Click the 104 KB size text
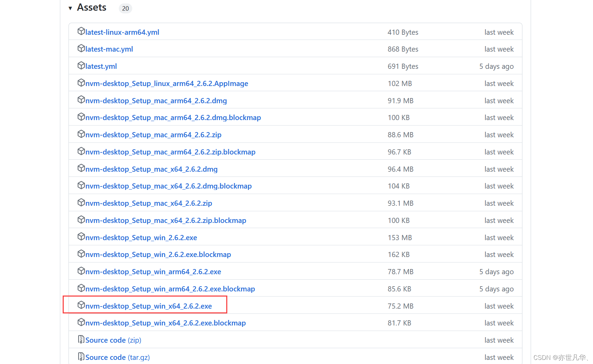 (399, 186)
